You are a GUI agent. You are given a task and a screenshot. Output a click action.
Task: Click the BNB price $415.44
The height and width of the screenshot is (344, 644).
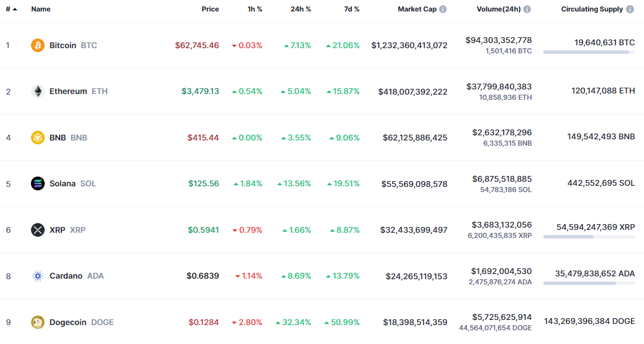(203, 137)
